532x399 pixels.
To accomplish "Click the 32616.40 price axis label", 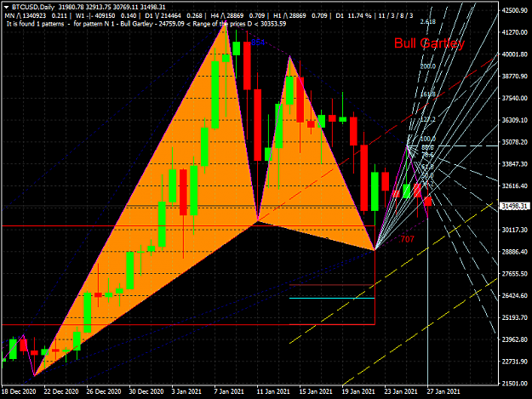I will click(515, 186).
